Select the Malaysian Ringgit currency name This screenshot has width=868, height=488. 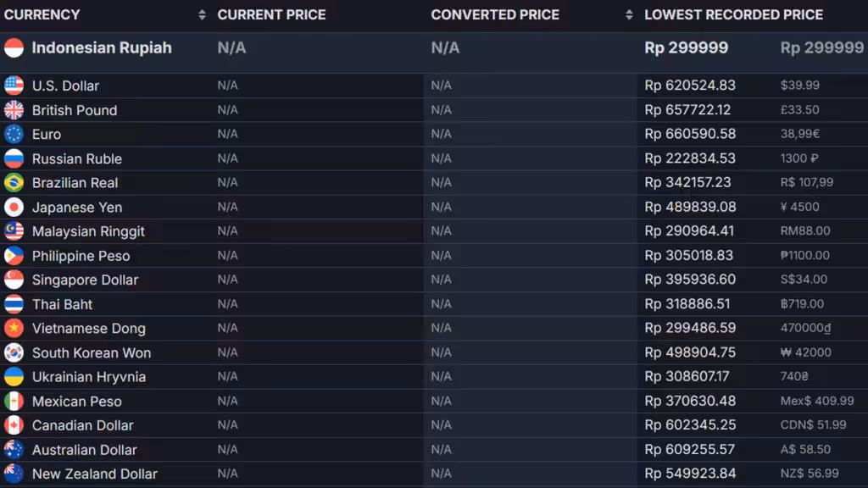[88, 231]
